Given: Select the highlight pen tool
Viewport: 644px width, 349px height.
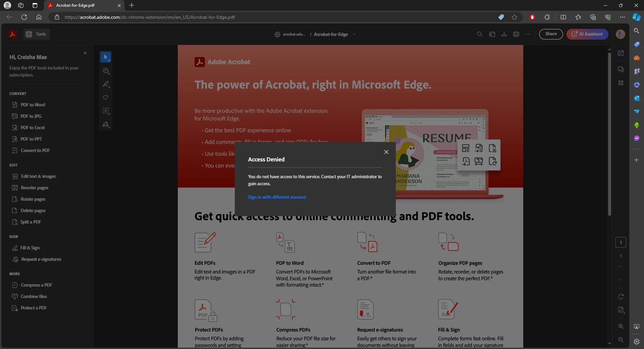Looking at the screenshot, I should pyautogui.click(x=106, y=84).
